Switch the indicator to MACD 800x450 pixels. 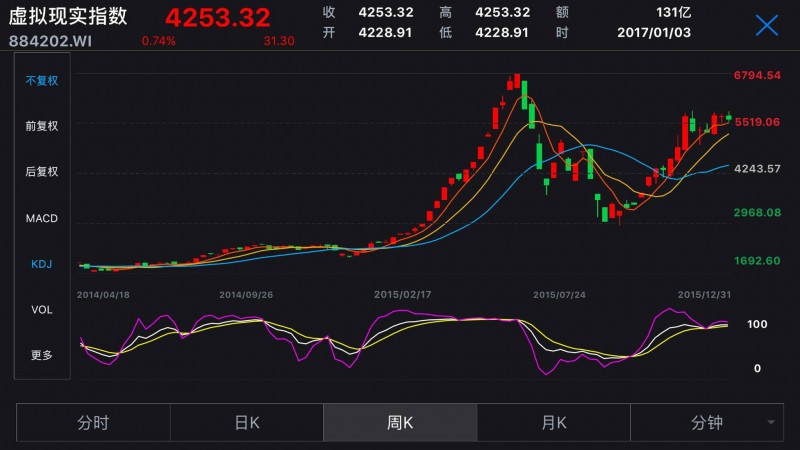point(42,218)
